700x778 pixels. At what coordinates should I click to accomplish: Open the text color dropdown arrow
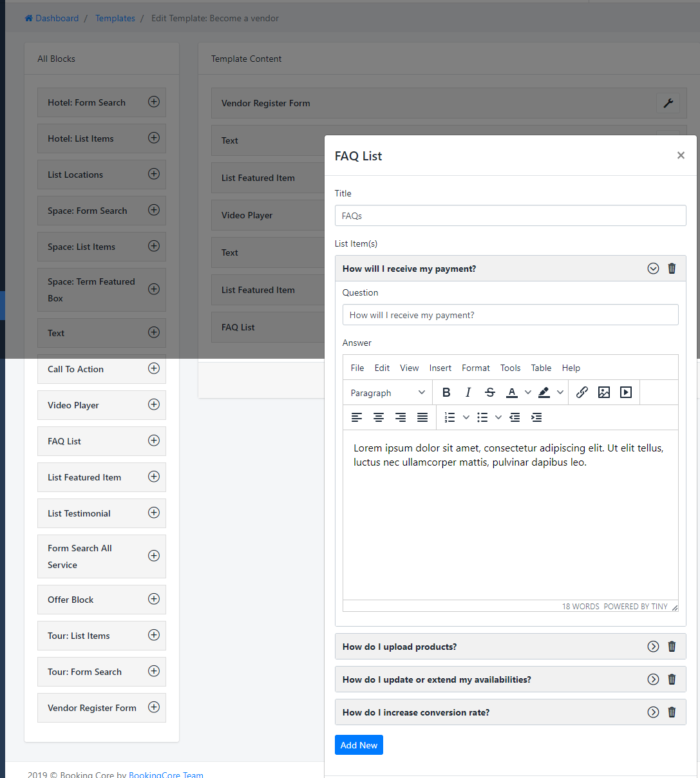point(528,392)
